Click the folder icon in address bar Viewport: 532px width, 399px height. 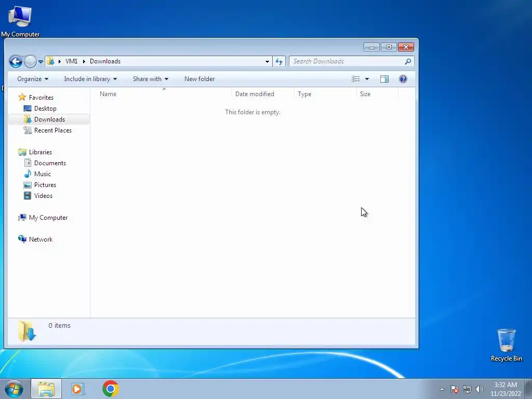(x=50, y=61)
